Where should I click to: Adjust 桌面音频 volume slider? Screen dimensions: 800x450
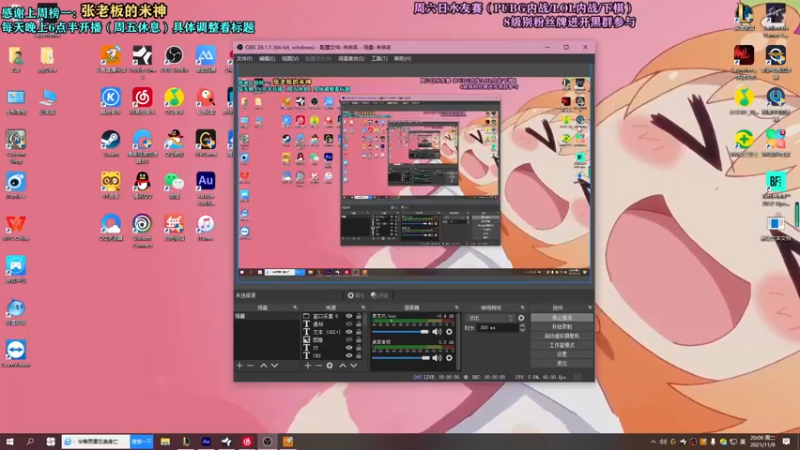pos(401,358)
